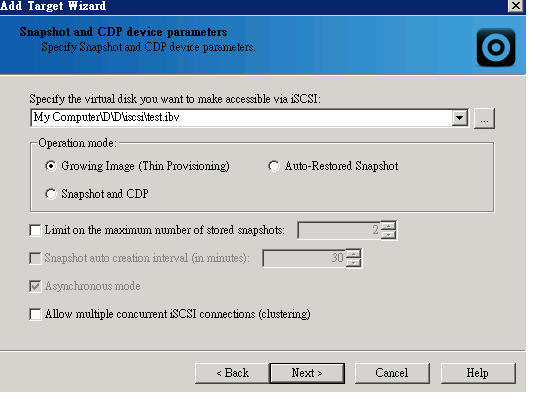Allow multiple concurrent iSCSI connections
The width and height of the screenshot is (535, 399).
pos(35,314)
